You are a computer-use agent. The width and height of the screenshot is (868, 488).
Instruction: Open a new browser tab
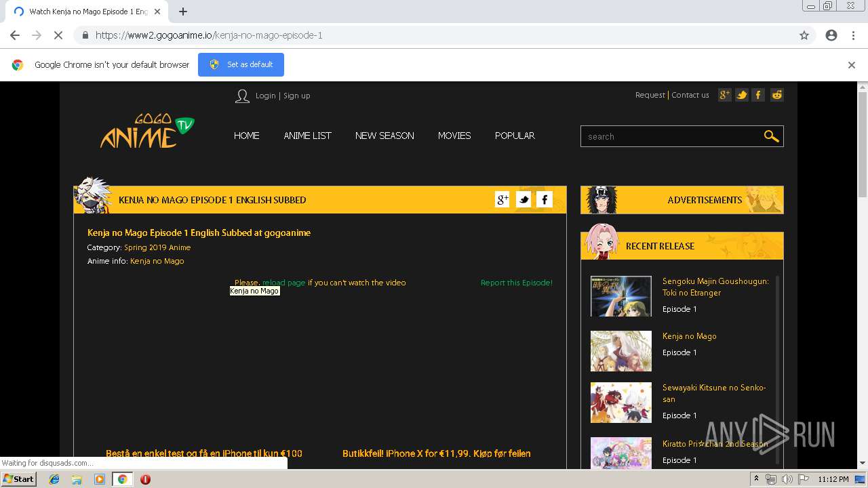coord(183,12)
